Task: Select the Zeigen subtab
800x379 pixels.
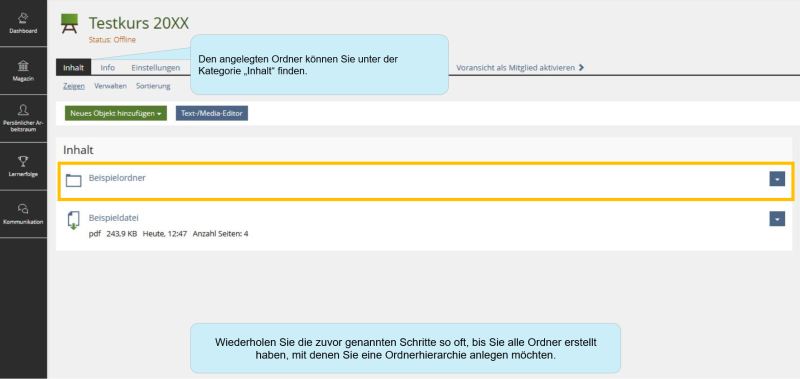Action: [74, 86]
